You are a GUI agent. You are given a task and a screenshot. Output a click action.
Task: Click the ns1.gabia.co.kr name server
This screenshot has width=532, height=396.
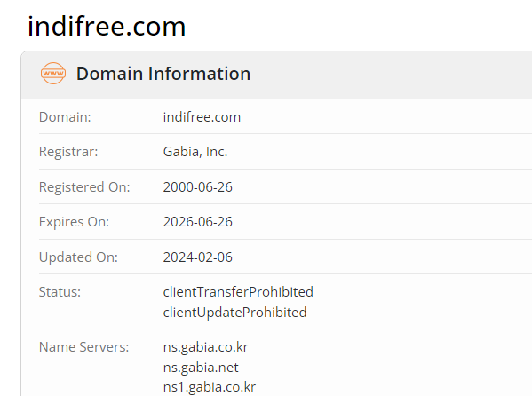point(210,387)
